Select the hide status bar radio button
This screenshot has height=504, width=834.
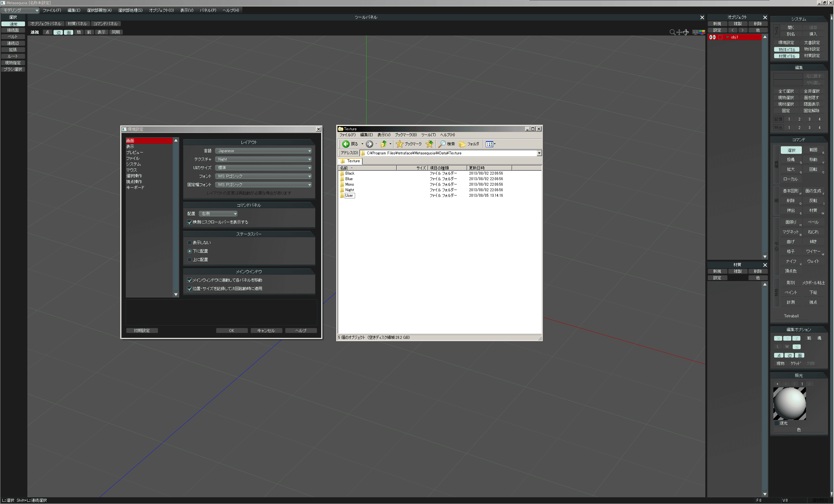tap(190, 243)
